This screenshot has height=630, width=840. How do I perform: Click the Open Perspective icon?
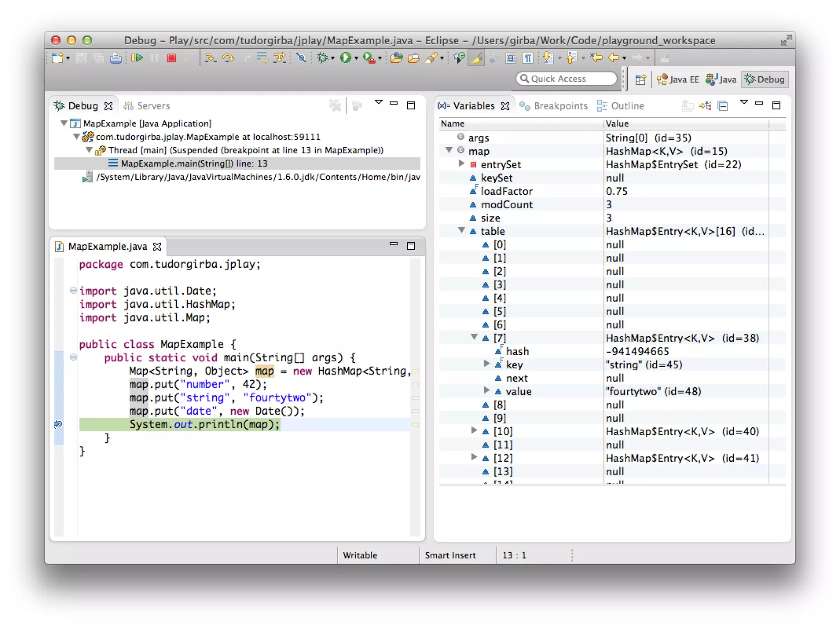pyautogui.click(x=640, y=79)
